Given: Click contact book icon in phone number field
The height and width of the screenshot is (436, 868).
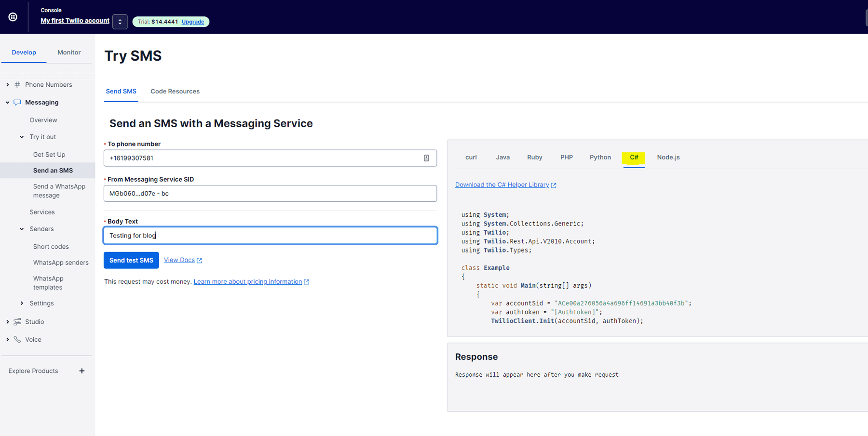Looking at the screenshot, I should tap(426, 158).
